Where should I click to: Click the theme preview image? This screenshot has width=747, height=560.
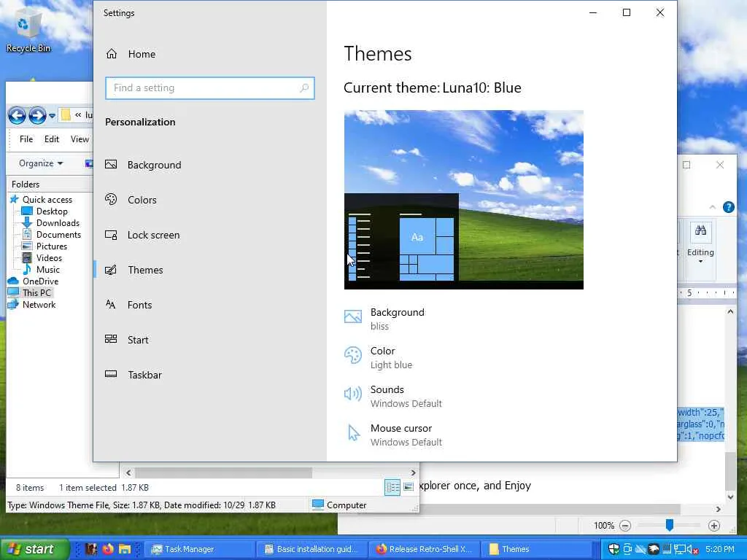(x=463, y=200)
